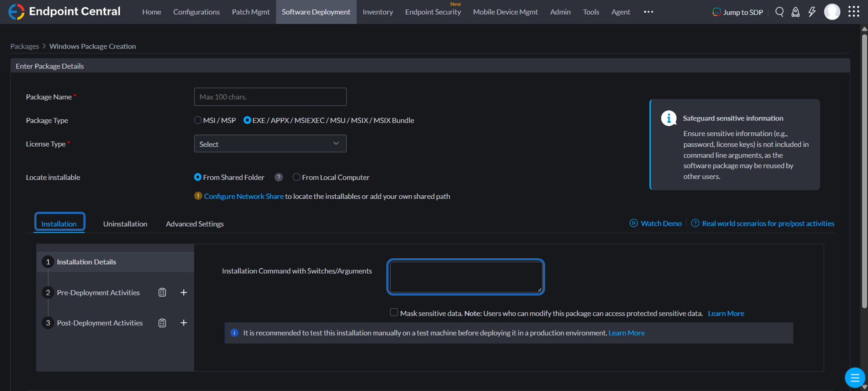Image resolution: width=868 pixels, height=391 pixels.
Task: Open the License Type Select dropdown
Action: (x=270, y=144)
